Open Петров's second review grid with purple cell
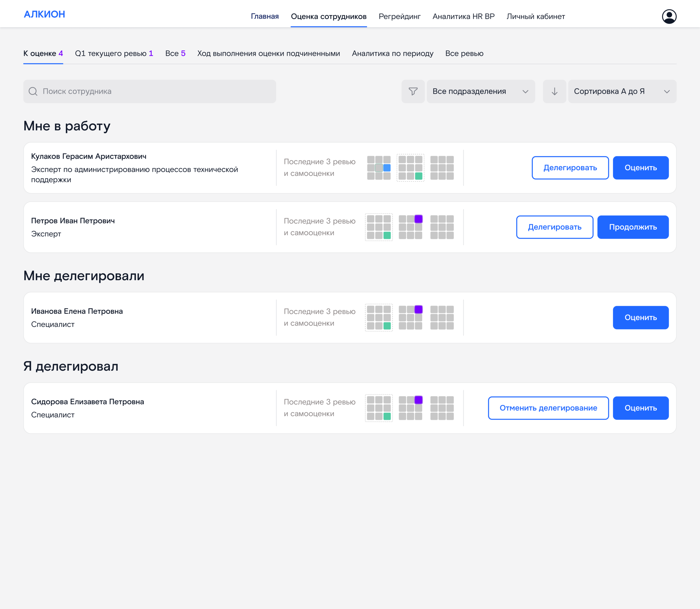 410,227
